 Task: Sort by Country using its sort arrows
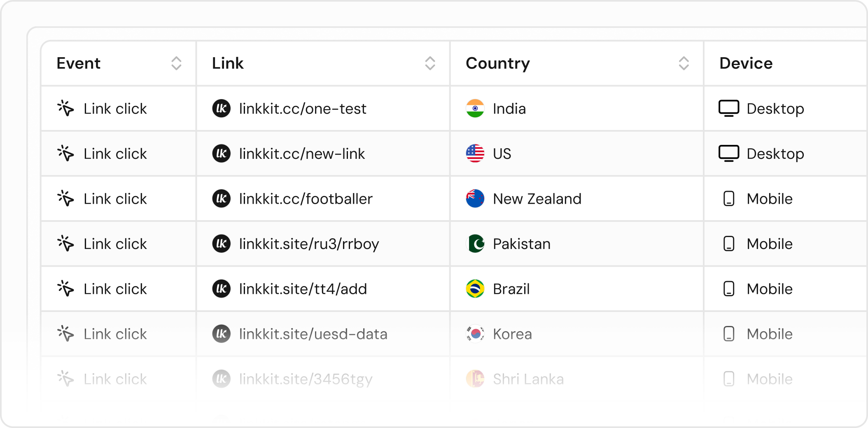(684, 63)
